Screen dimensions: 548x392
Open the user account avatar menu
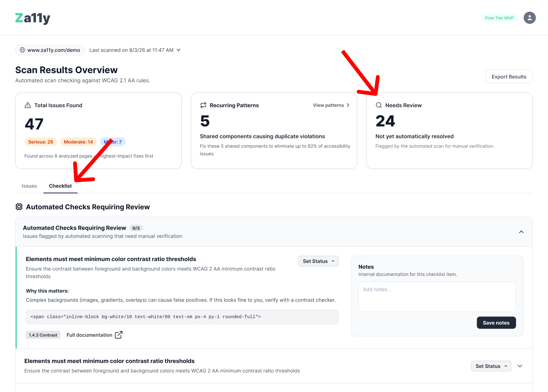[530, 18]
